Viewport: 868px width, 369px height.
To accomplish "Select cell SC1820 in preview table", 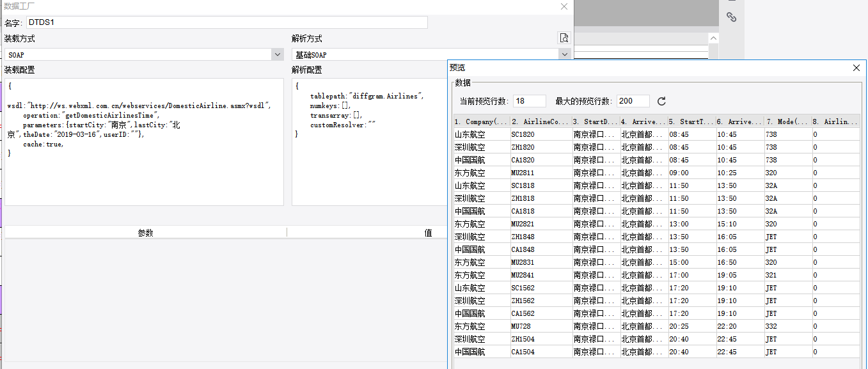I will [x=541, y=134].
